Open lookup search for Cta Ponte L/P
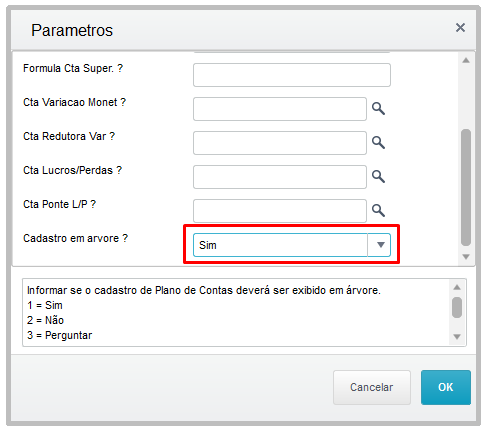 click(x=378, y=211)
